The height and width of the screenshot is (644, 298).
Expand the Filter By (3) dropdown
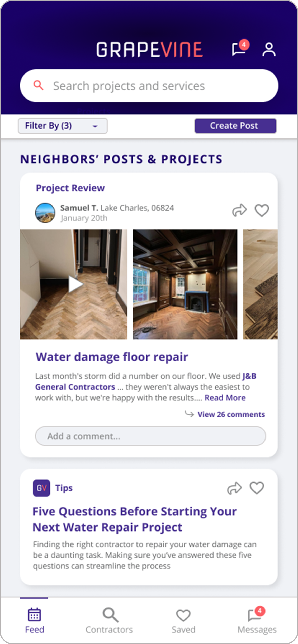[x=63, y=126]
